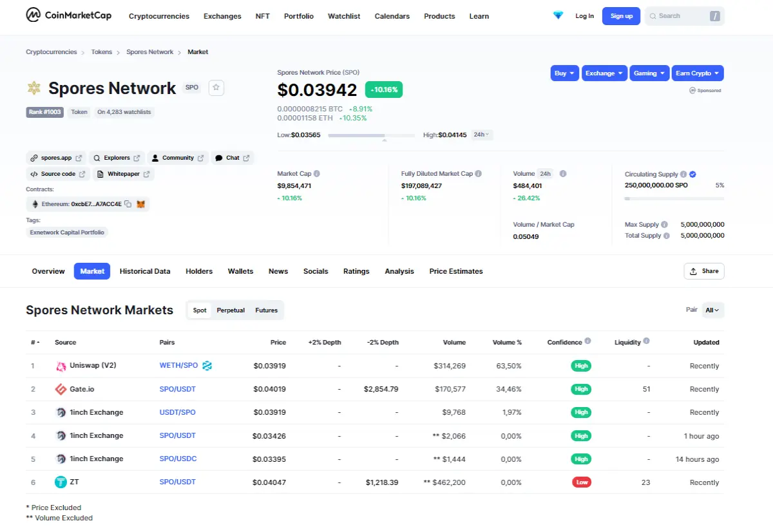The width and height of the screenshot is (773, 532).
Task: Switch to the Wallets tab
Action: click(240, 271)
